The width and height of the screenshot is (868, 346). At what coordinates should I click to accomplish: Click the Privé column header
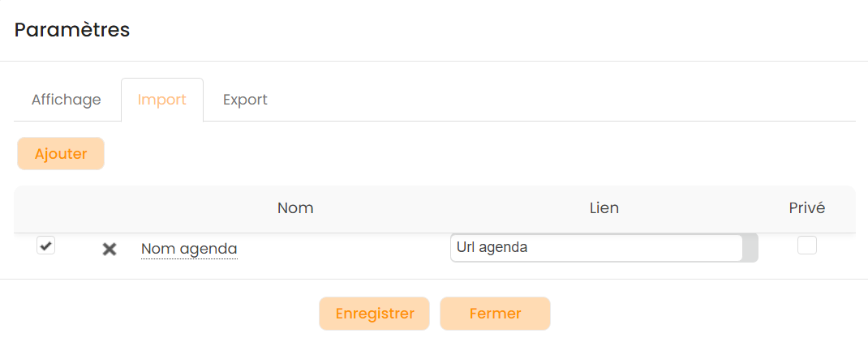point(806,208)
